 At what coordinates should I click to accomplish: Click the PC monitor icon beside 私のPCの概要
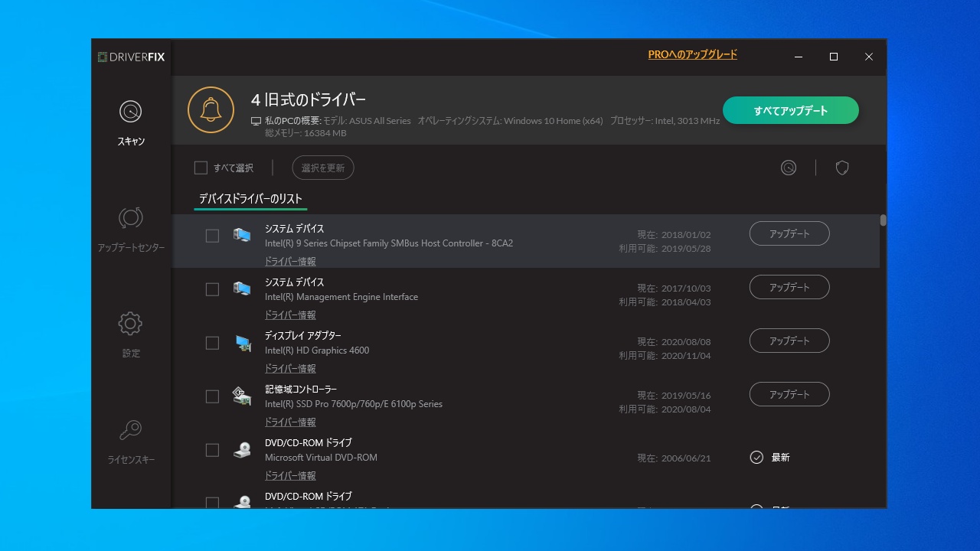tap(256, 121)
